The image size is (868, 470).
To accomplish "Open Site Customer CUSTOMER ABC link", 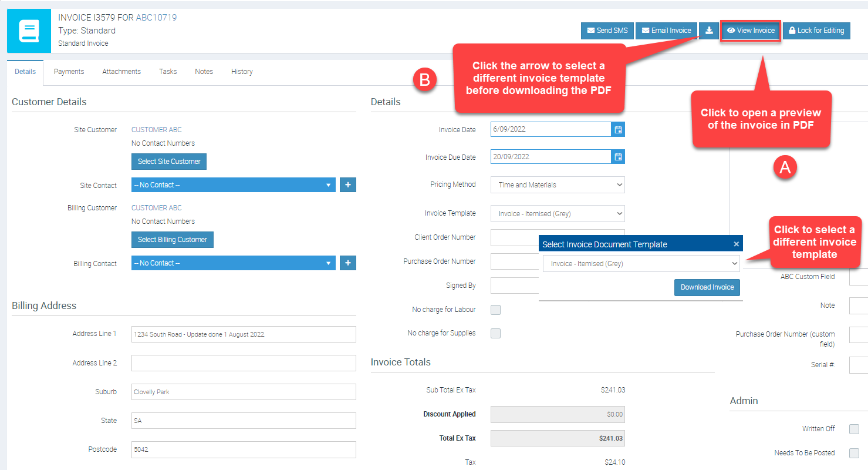I will coord(157,130).
